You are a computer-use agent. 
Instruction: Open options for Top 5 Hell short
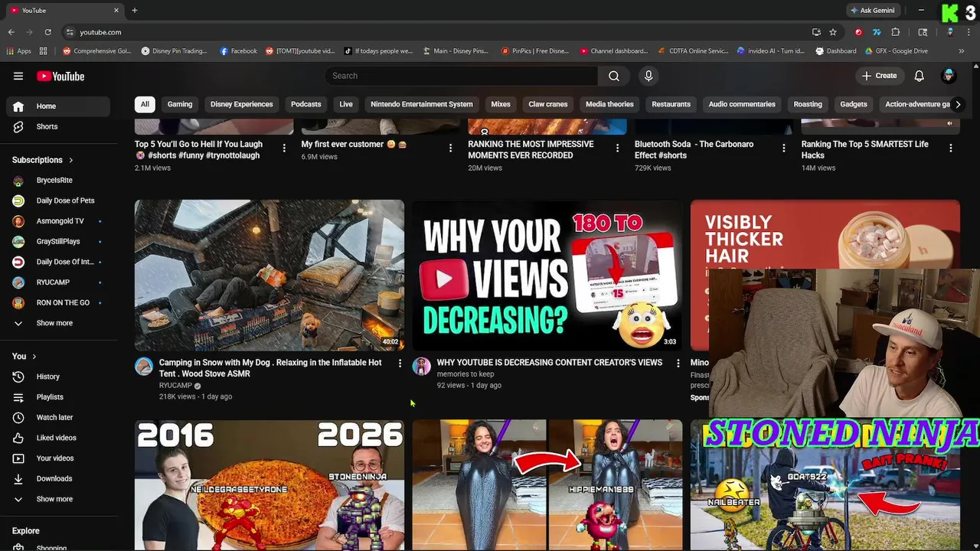284,148
